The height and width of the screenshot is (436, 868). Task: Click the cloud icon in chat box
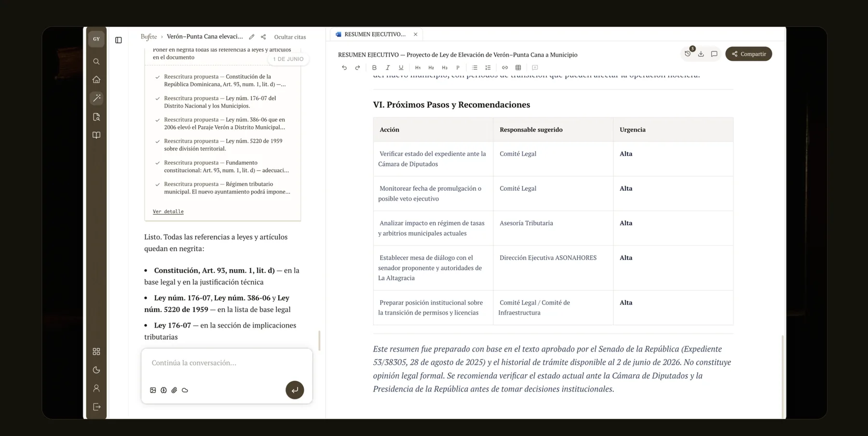pos(185,390)
